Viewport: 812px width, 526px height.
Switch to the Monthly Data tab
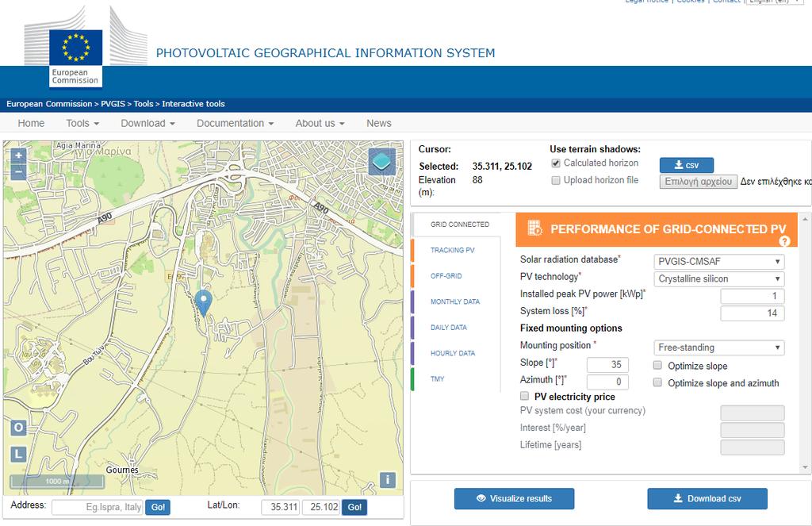tap(454, 301)
